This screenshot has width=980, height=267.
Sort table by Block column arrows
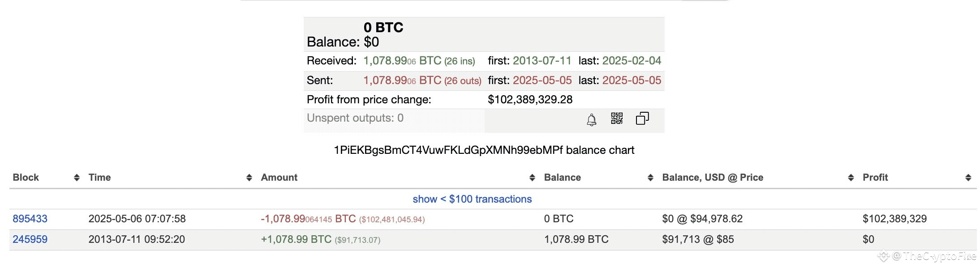coord(77,178)
